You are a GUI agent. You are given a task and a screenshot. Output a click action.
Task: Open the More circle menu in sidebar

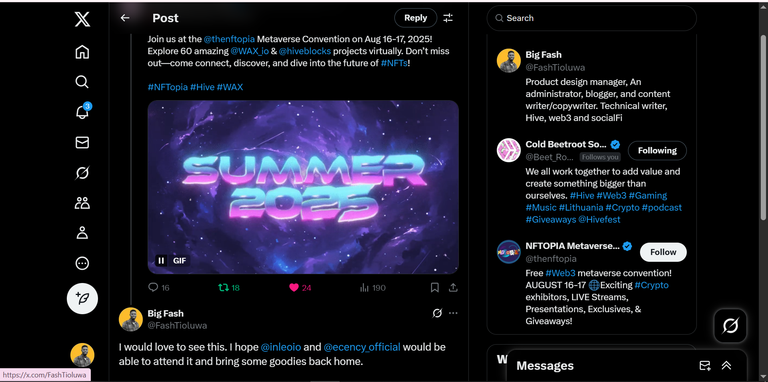click(x=82, y=263)
